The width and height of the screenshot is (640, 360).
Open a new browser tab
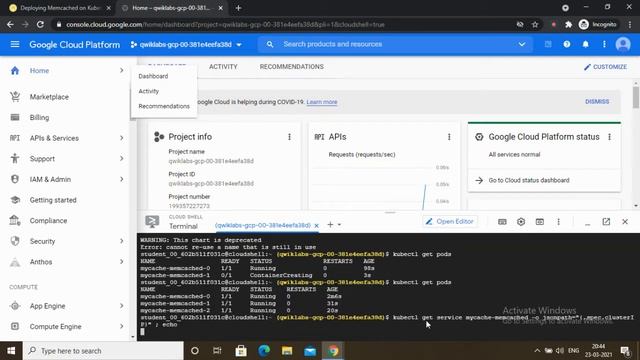pyautogui.click(x=238, y=8)
